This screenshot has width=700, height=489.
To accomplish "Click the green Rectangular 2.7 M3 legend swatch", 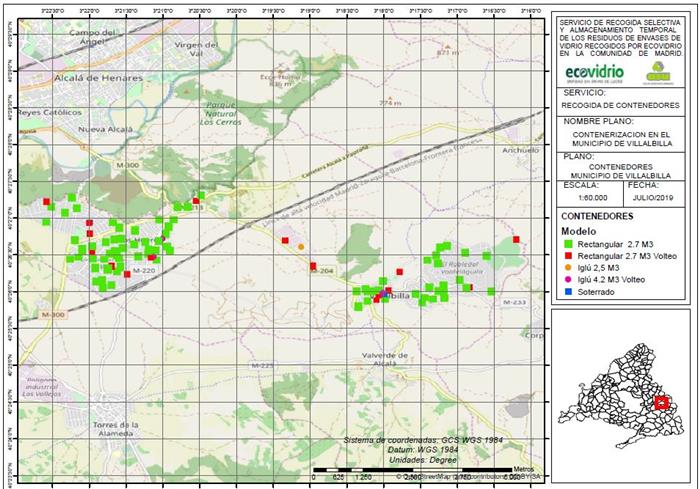I will pos(567,243).
